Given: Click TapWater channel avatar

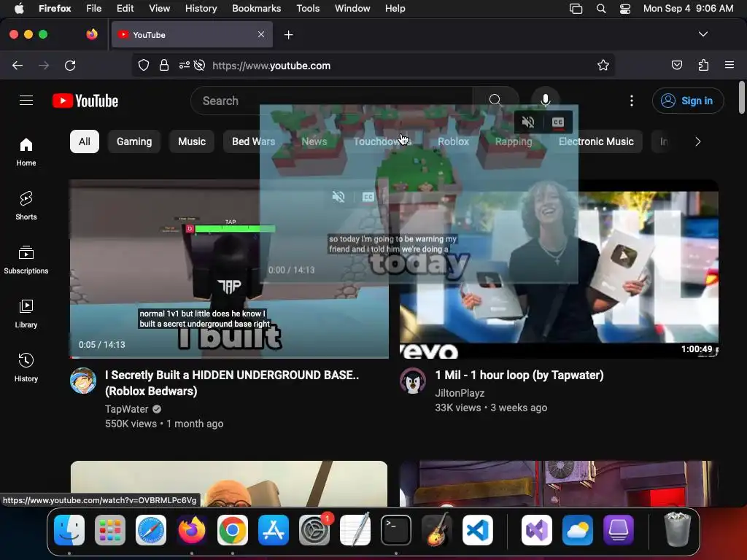Looking at the screenshot, I should pyautogui.click(x=83, y=381).
